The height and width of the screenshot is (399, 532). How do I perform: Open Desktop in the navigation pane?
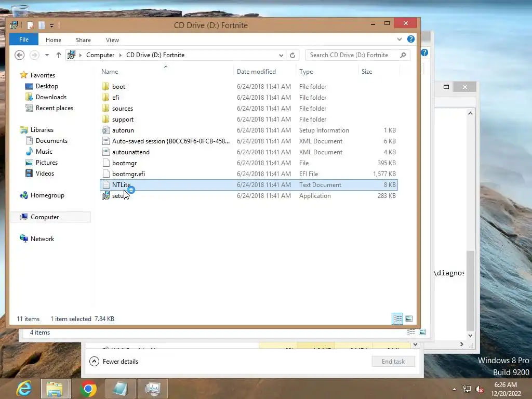click(47, 86)
